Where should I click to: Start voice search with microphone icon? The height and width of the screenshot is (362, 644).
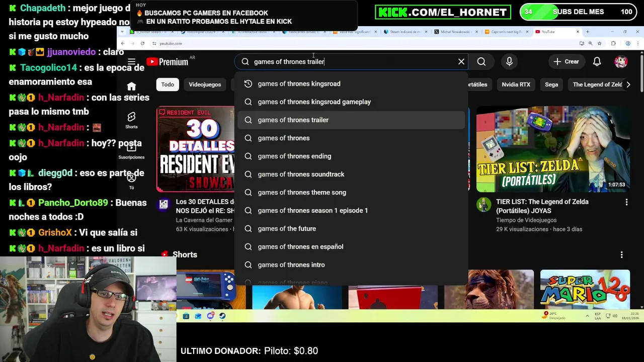click(509, 61)
